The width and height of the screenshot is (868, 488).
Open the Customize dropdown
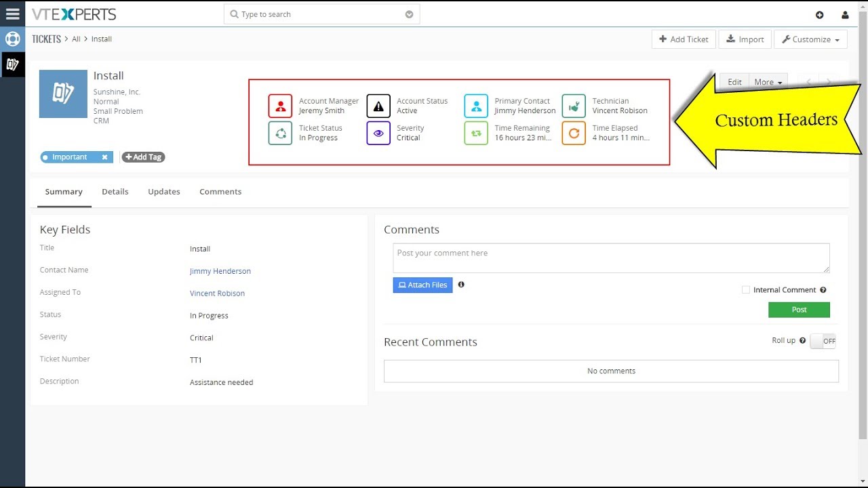(x=810, y=39)
